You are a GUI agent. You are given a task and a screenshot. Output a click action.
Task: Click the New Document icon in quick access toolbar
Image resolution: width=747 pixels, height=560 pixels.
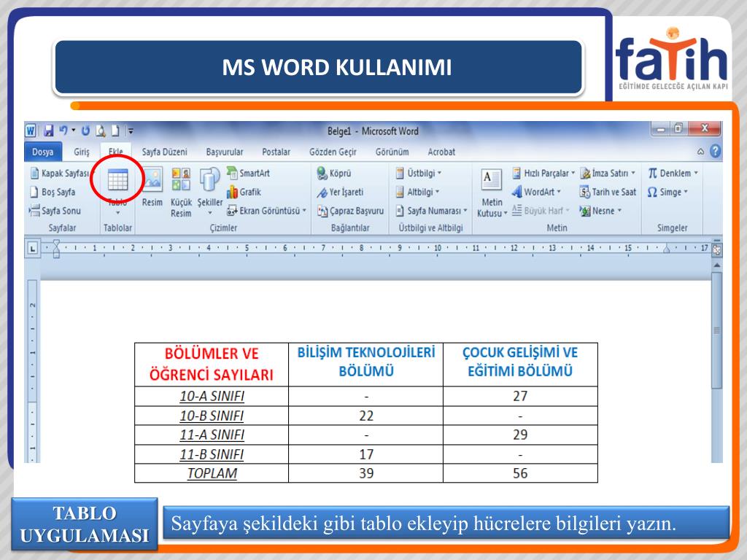(115, 131)
